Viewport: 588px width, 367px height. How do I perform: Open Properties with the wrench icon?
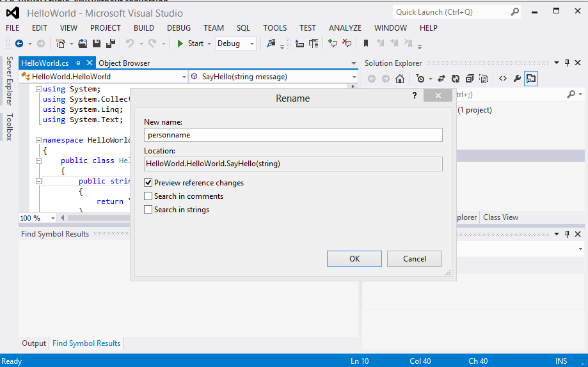coord(517,79)
